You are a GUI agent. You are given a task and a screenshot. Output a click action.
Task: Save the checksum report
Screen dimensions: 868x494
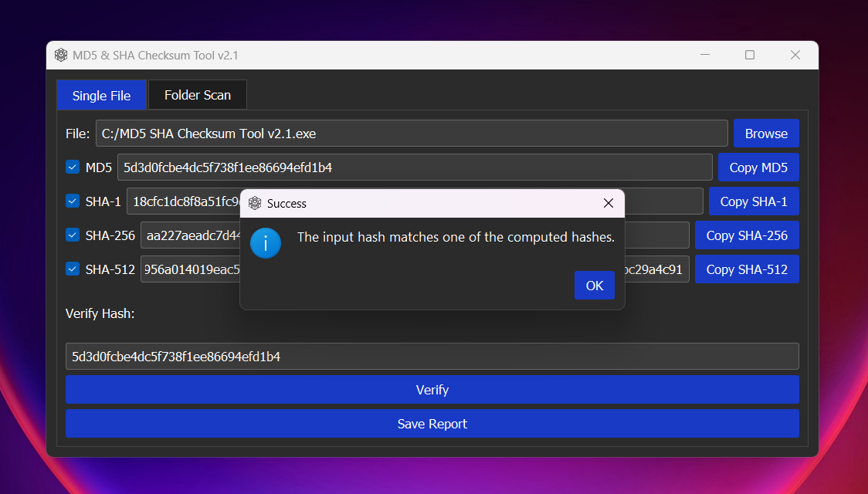pos(432,424)
